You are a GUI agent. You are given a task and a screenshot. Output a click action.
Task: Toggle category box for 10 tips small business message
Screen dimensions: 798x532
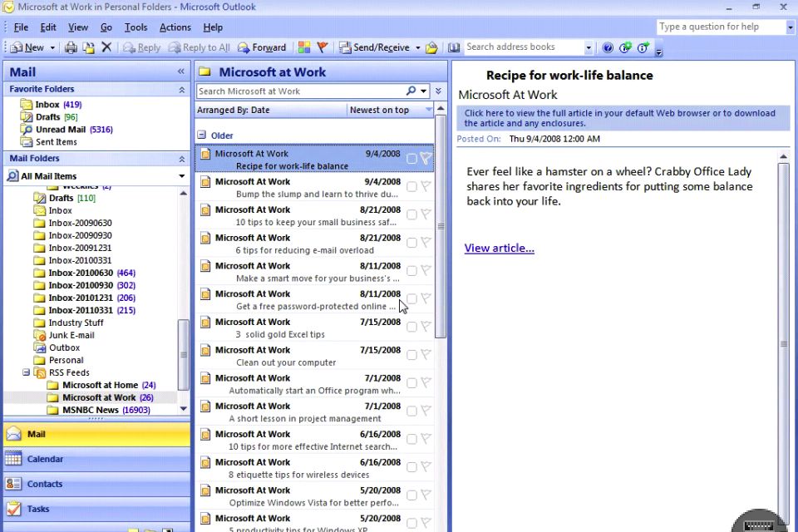[x=411, y=214]
